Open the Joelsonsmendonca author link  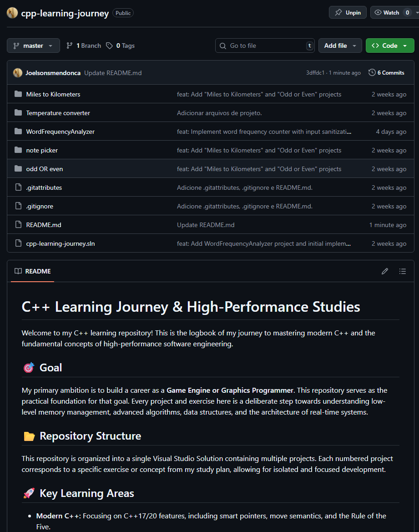point(53,73)
